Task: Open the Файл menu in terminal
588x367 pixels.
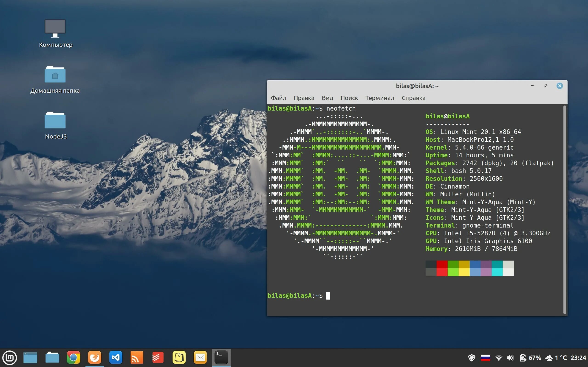Action: pos(278,98)
